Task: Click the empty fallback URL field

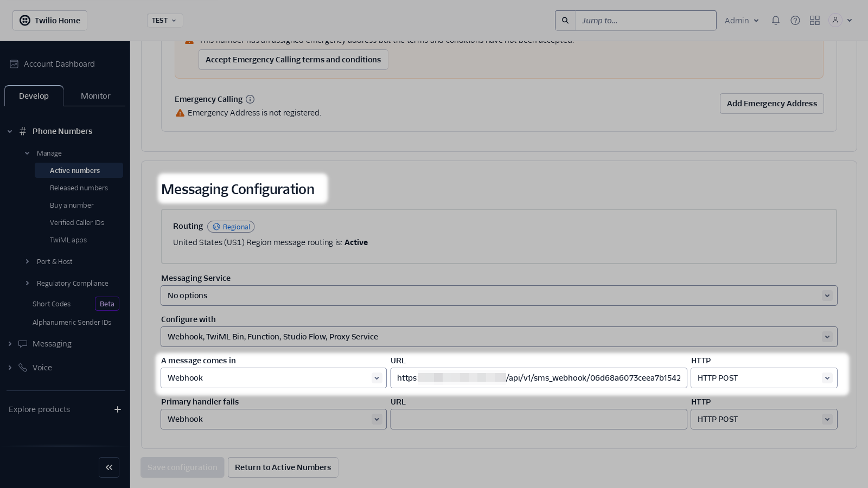Action: click(x=539, y=419)
